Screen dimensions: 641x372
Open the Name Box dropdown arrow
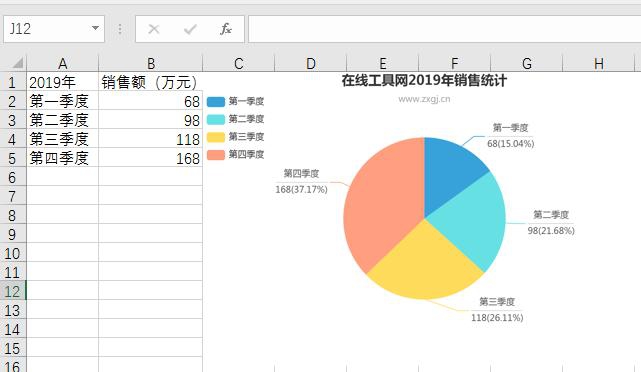click(95, 29)
